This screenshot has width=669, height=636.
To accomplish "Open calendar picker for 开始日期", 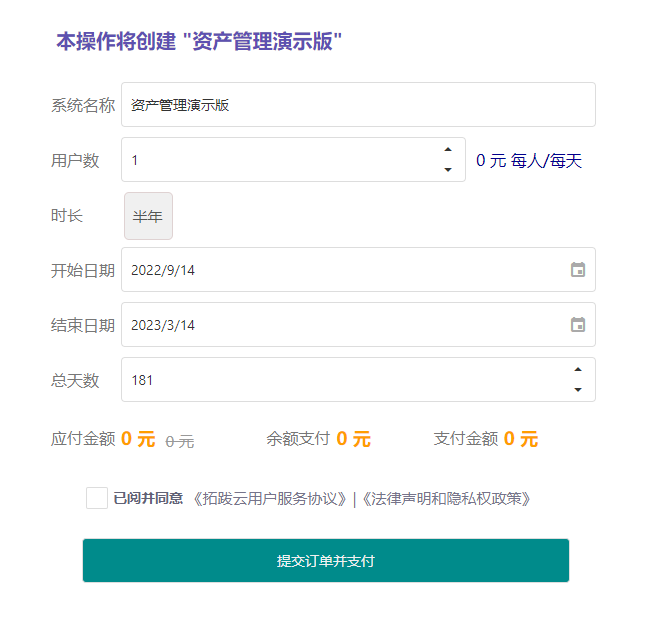I will (578, 270).
